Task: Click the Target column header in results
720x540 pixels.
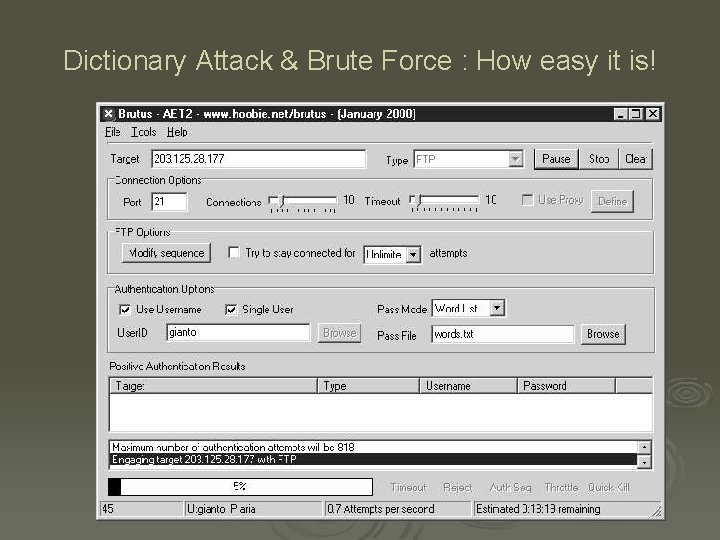Action: point(213,386)
